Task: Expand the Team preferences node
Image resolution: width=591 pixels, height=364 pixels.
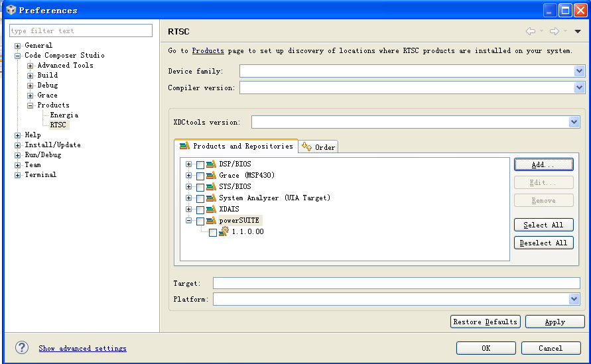Action: coord(17,165)
